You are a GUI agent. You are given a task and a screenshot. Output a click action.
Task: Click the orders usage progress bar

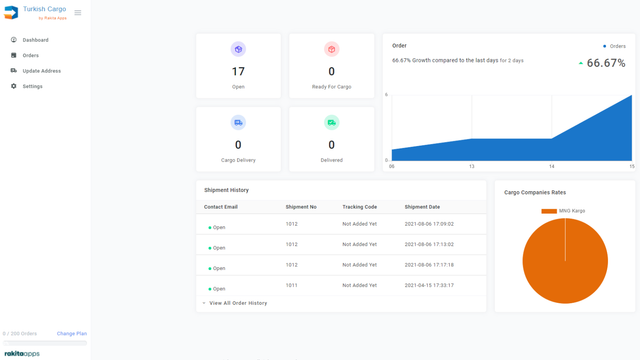(45, 343)
